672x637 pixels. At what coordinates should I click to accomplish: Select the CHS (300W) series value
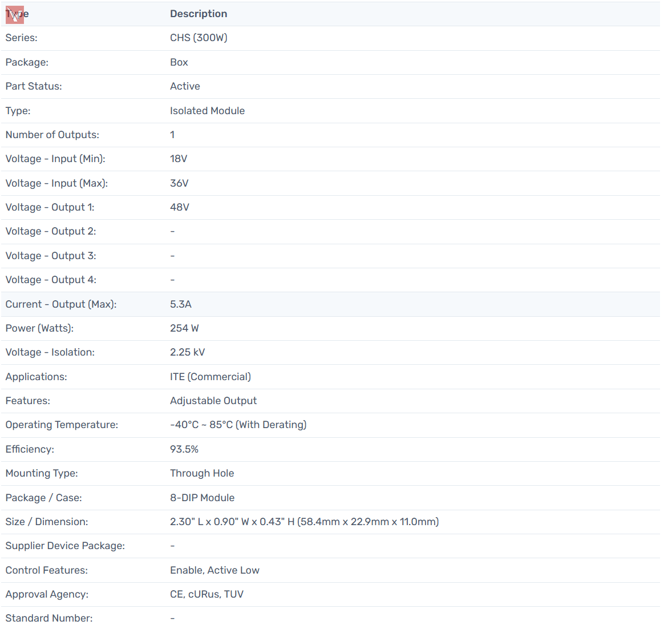click(x=199, y=38)
